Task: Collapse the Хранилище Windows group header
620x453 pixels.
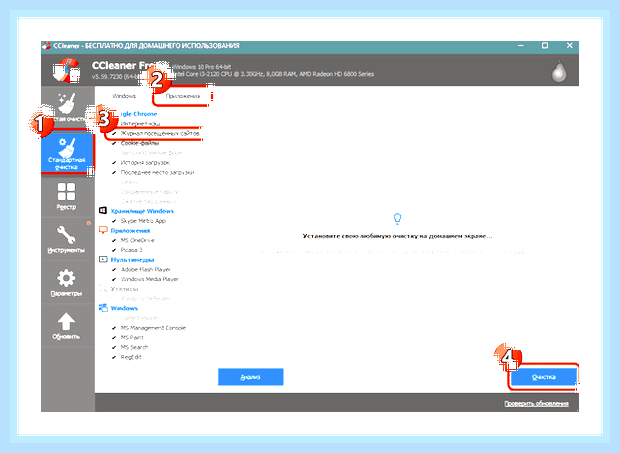Action: pos(142,211)
